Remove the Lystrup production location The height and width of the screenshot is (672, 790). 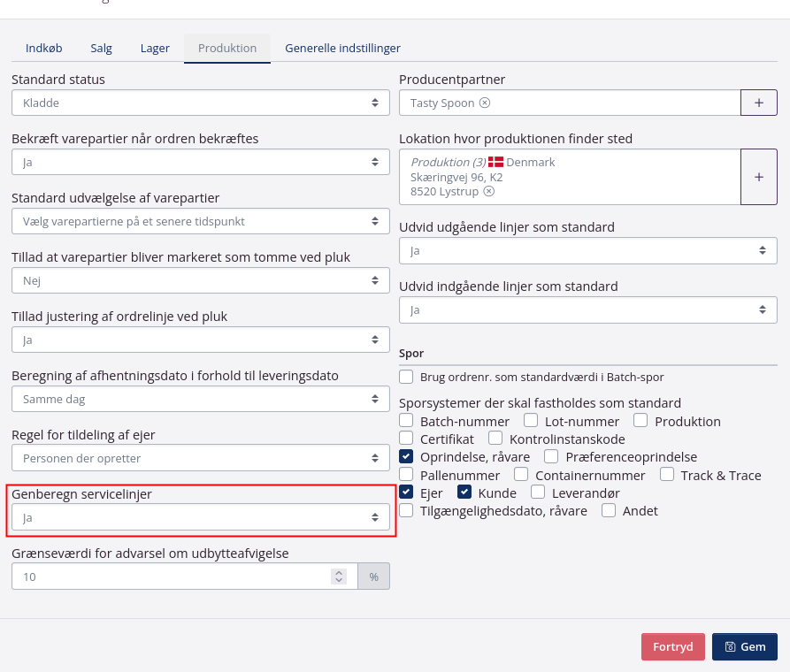coord(489,191)
